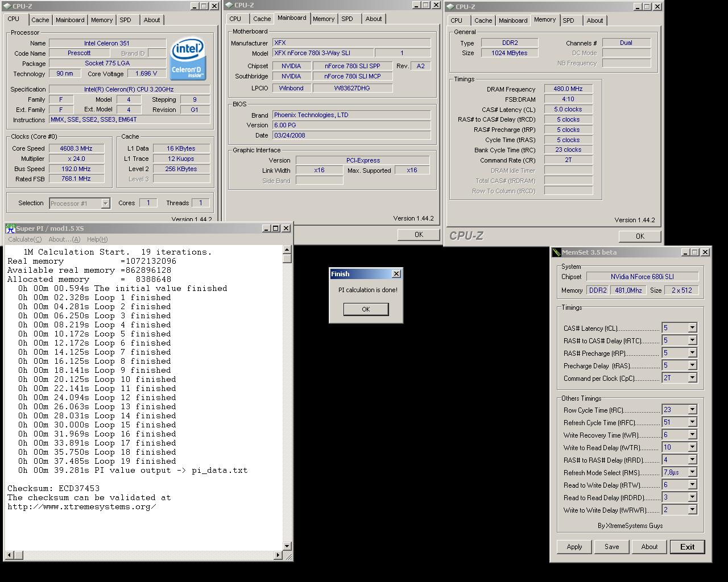Open Refresh Mode Select (RMS) dropdown
Image resolution: width=728 pixels, height=582 pixels.
[x=692, y=472]
